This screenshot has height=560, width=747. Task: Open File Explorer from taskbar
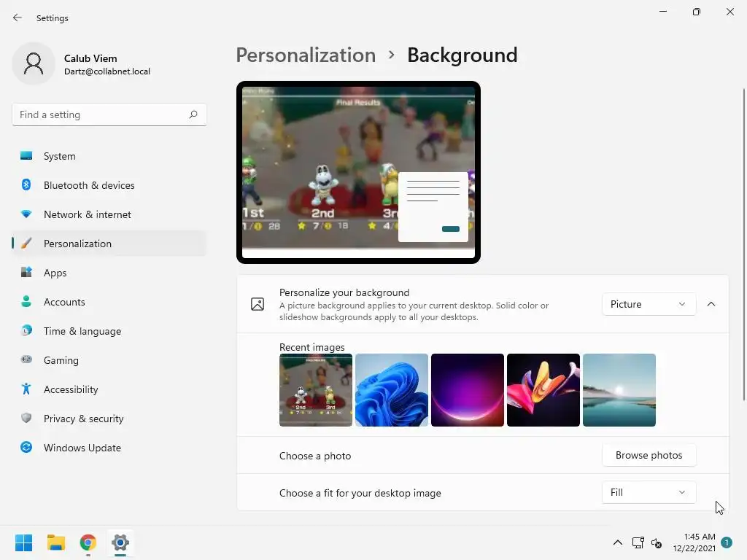55,542
